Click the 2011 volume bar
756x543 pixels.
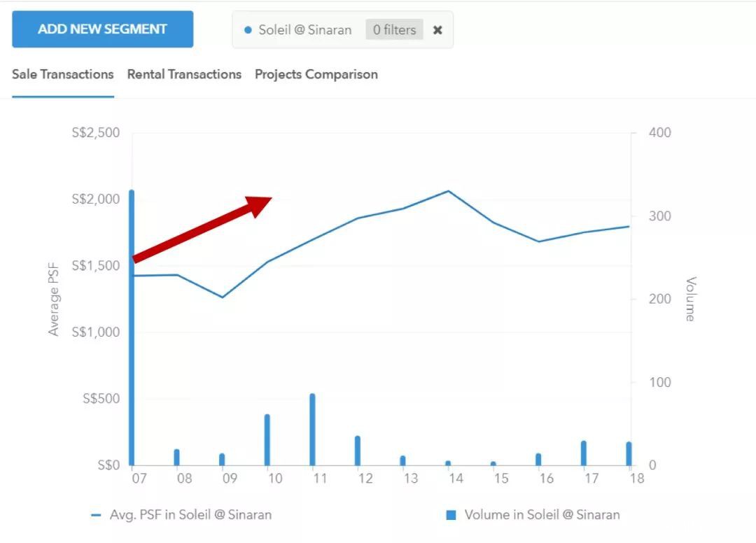pyautogui.click(x=312, y=430)
